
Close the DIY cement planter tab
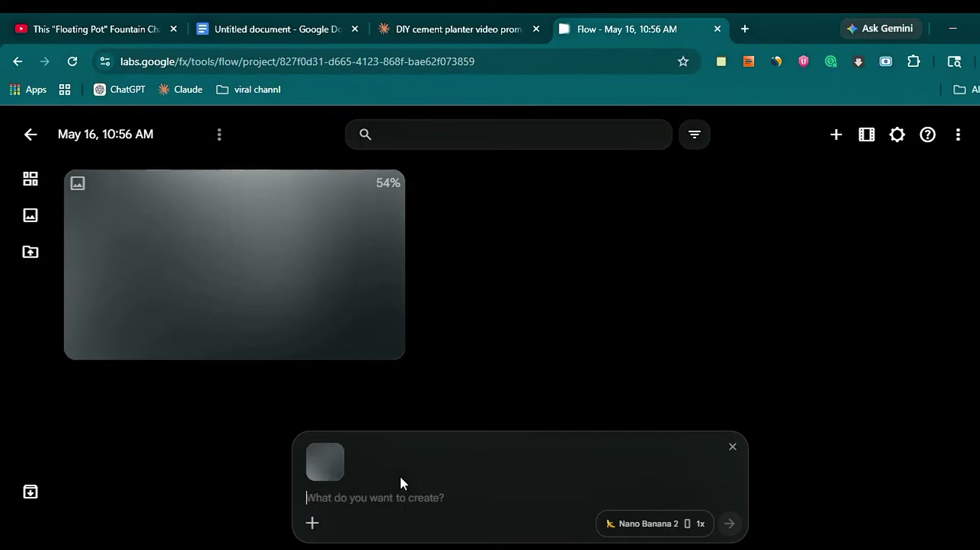[x=536, y=29]
